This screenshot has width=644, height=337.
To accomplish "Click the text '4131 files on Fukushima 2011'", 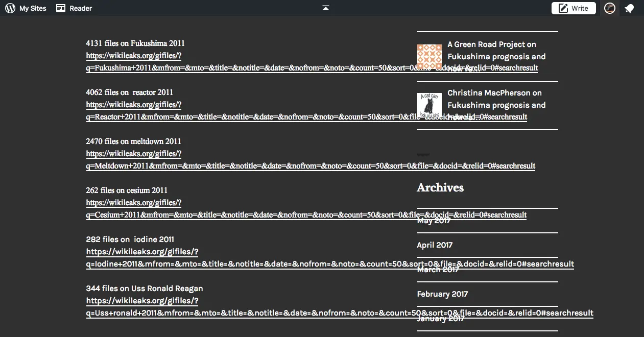I will pos(135,43).
